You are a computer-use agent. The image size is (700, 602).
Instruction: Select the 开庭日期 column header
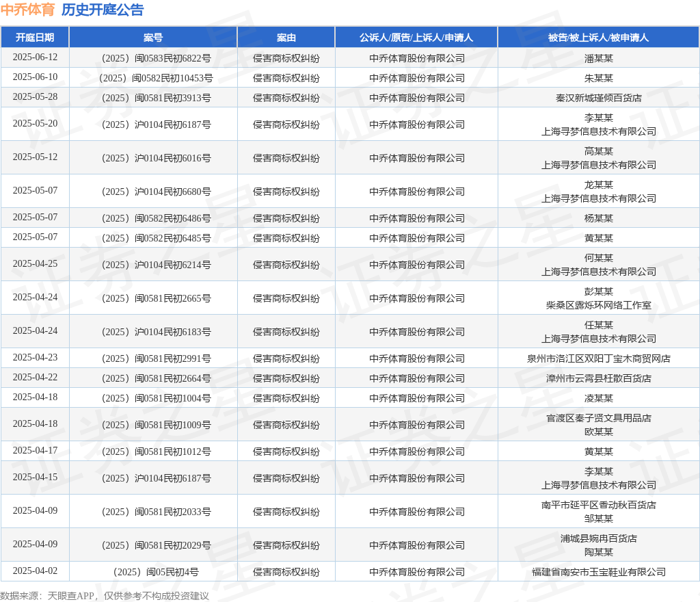pyautogui.click(x=35, y=38)
